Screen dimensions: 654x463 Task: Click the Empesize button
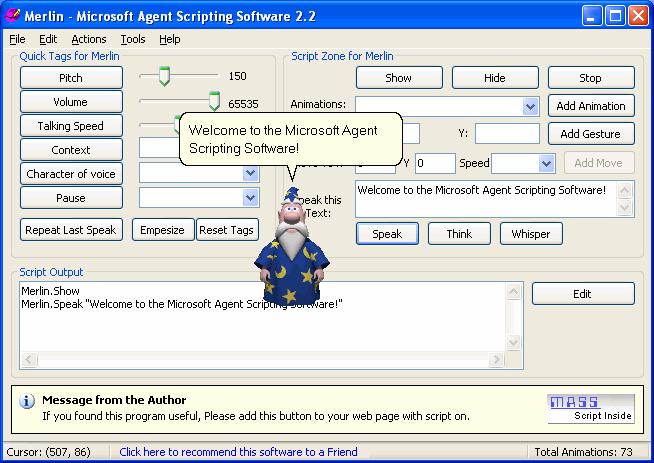point(163,230)
